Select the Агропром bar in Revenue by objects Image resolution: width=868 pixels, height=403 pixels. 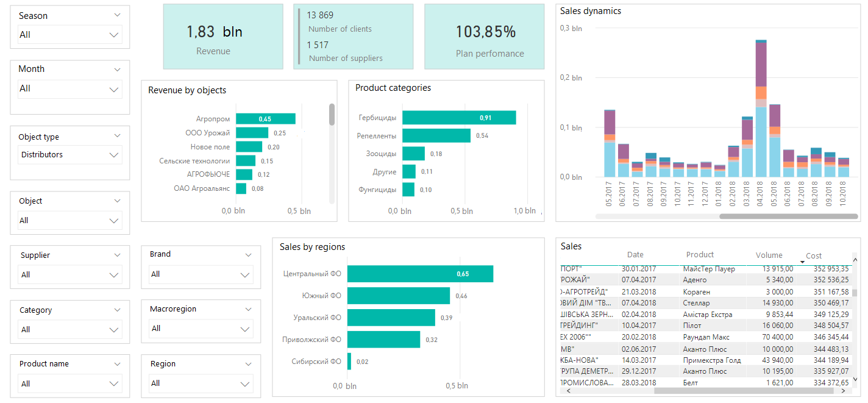coord(266,119)
